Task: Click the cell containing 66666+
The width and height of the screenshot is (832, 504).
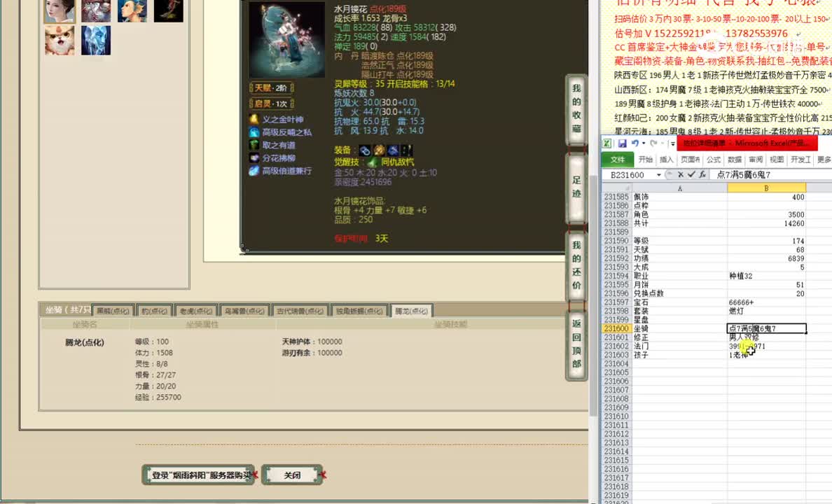Action: [766, 302]
